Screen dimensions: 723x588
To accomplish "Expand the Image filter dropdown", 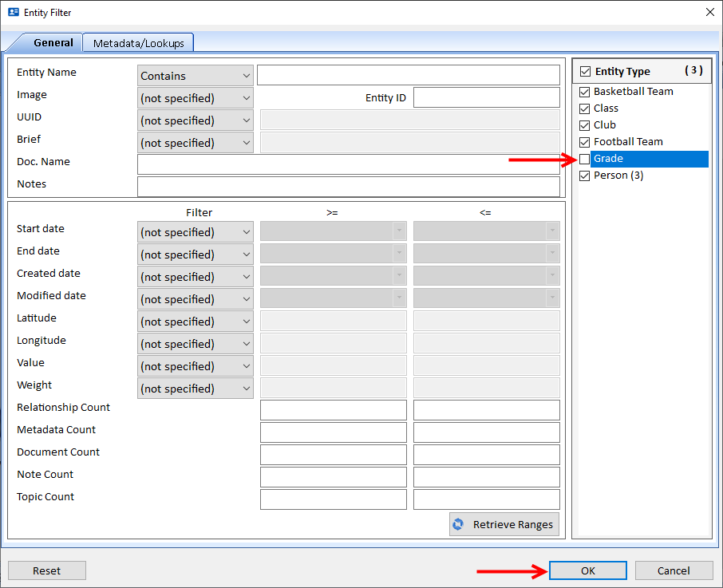I will click(x=195, y=98).
